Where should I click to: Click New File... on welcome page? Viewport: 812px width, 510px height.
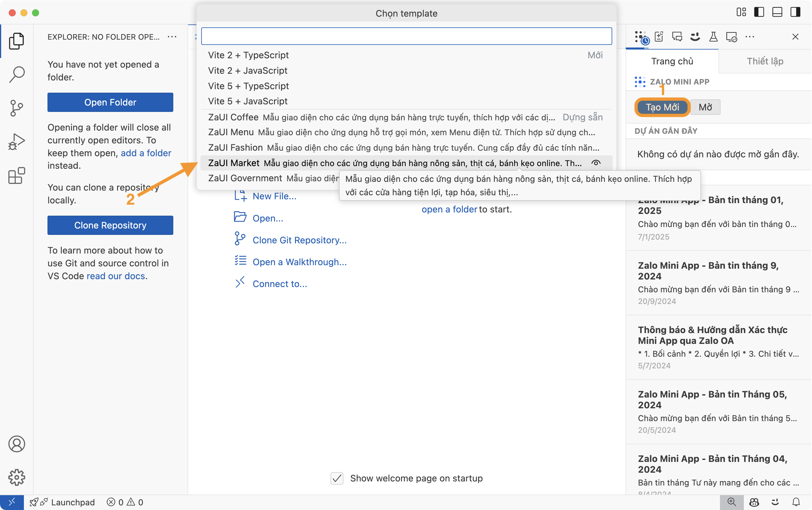pyautogui.click(x=265, y=196)
